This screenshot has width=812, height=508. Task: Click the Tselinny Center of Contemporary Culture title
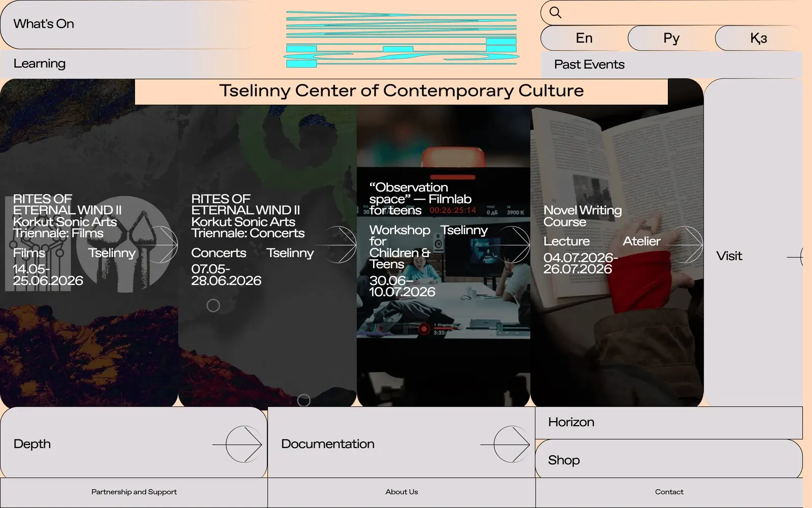tap(401, 91)
